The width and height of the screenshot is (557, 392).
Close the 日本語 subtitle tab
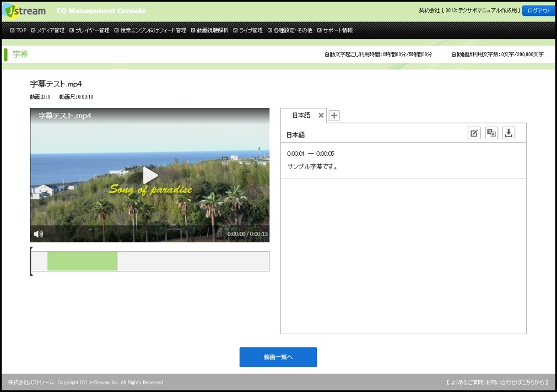tap(321, 116)
